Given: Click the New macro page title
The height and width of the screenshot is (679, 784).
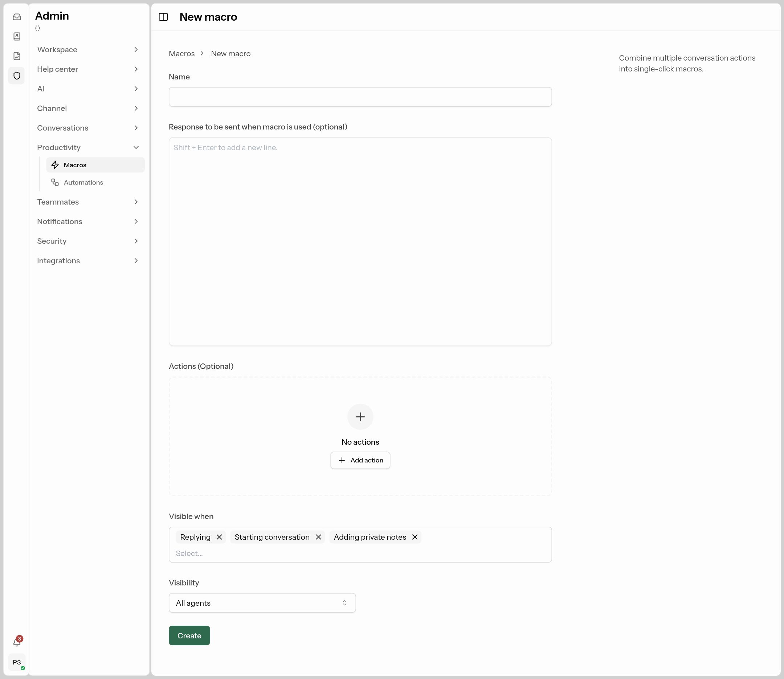Looking at the screenshot, I should click(x=208, y=17).
